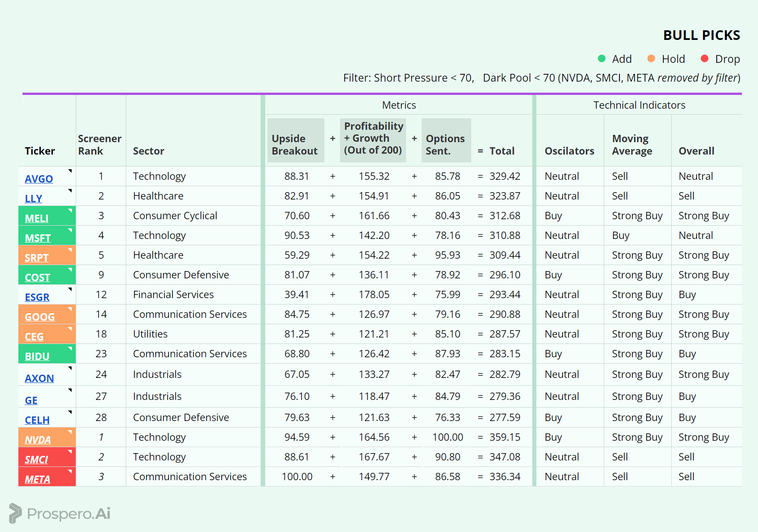This screenshot has height=532, width=758.
Task: Select the Profitability + Growth column header
Action: pos(373,140)
